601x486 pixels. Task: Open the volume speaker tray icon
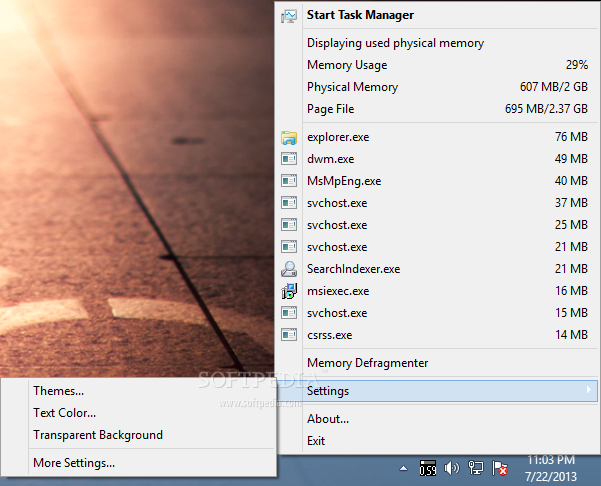coord(452,468)
